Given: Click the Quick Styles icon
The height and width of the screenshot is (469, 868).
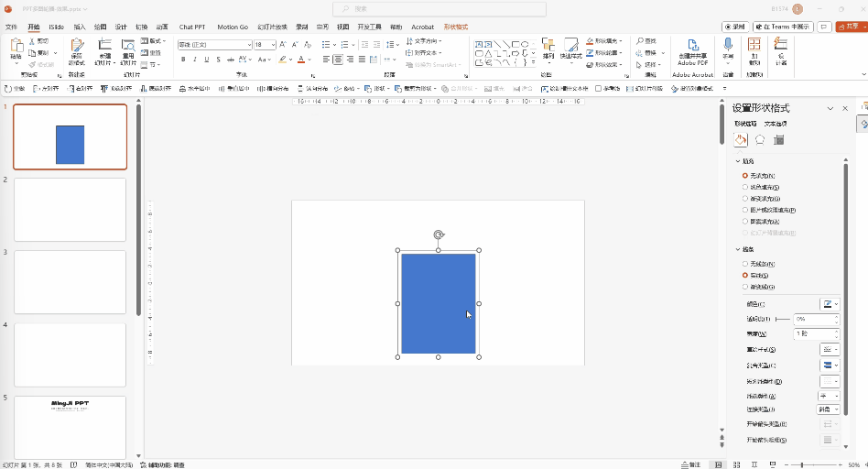Looking at the screenshot, I should pyautogui.click(x=570, y=46).
